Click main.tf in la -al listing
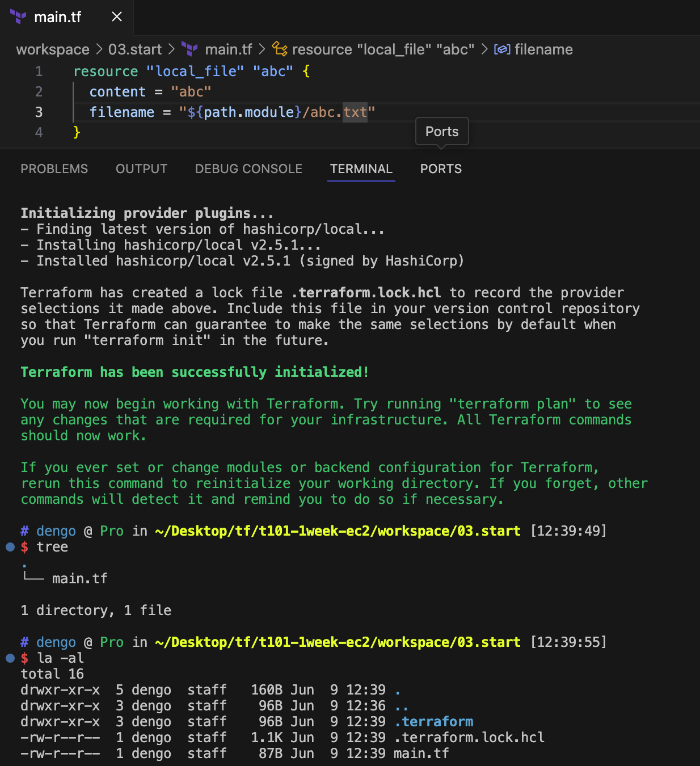700x766 pixels. pyautogui.click(x=421, y=754)
